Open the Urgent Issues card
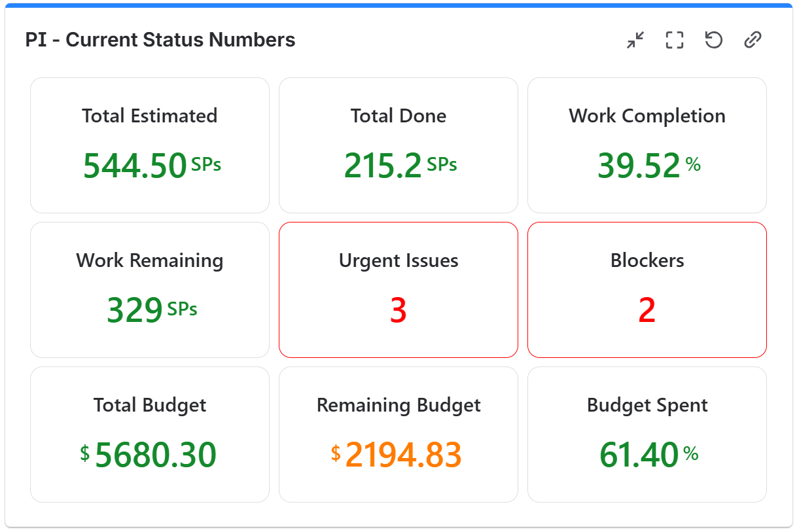The height and width of the screenshot is (532, 799). pos(399,290)
